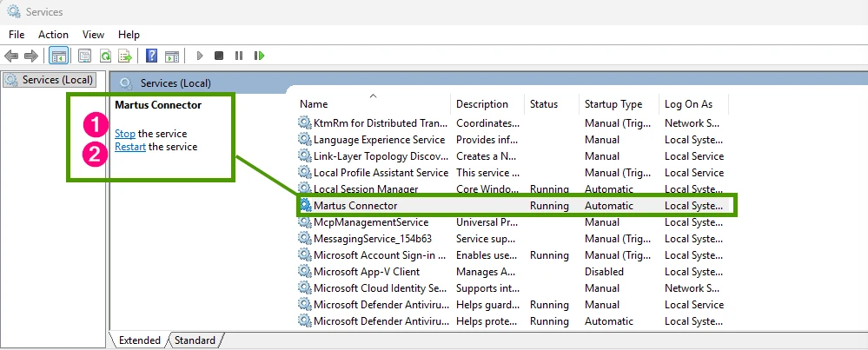
Task: Click gear icon of McpManagementService row
Action: [305, 222]
